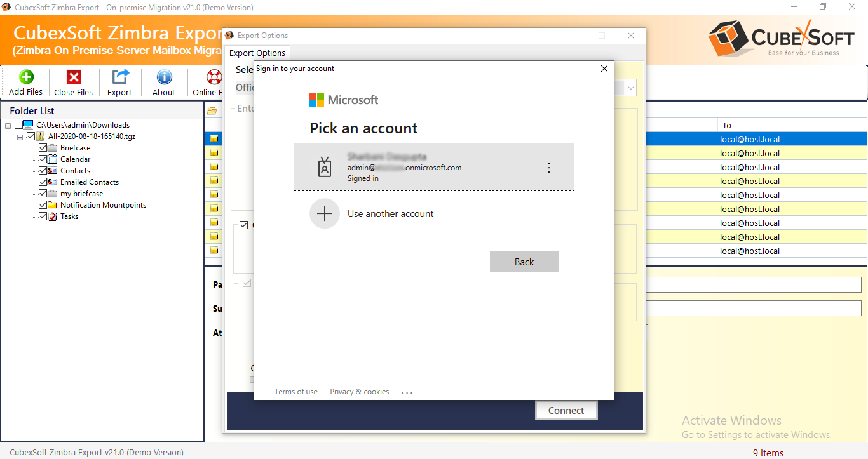Viewport: 868px width, 459px height.
Task: Click the green Add Files toolbar icon
Action: click(x=26, y=77)
